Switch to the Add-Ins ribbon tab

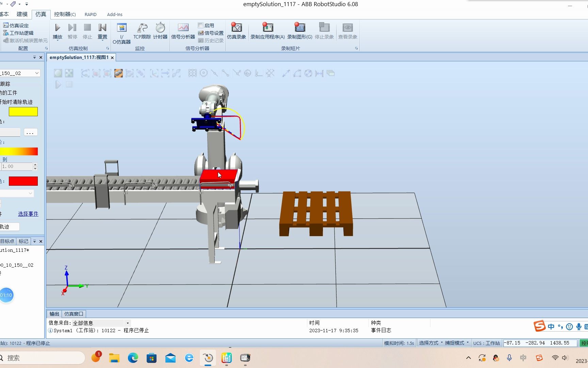(115, 14)
